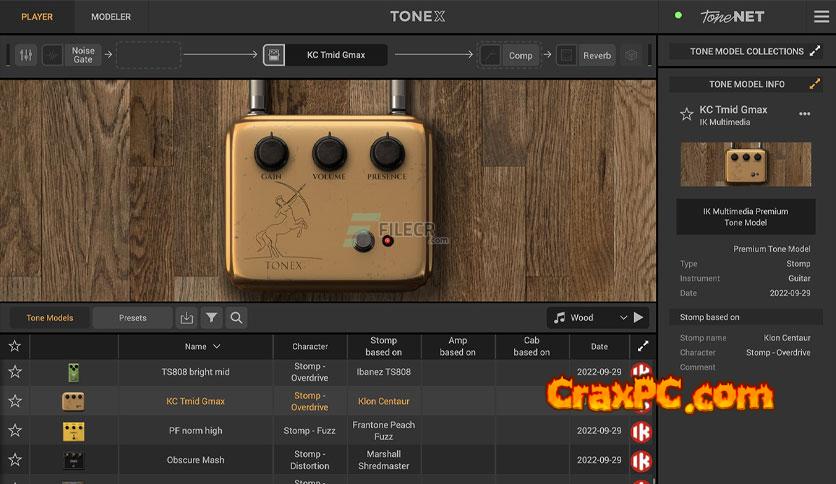Select the Tone Models tab

tap(50, 318)
